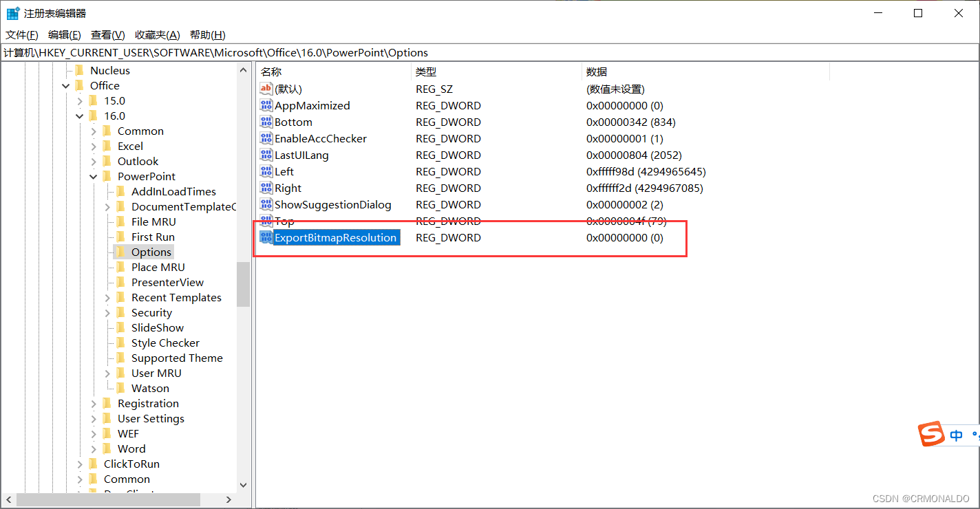Collapse the Office tree node
The height and width of the screenshot is (509, 980).
66,86
